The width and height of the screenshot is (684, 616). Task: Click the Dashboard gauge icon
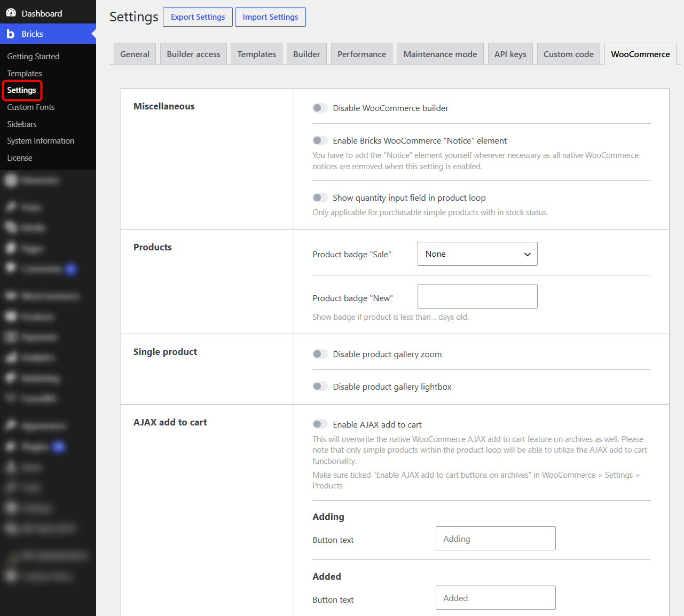pos(11,13)
